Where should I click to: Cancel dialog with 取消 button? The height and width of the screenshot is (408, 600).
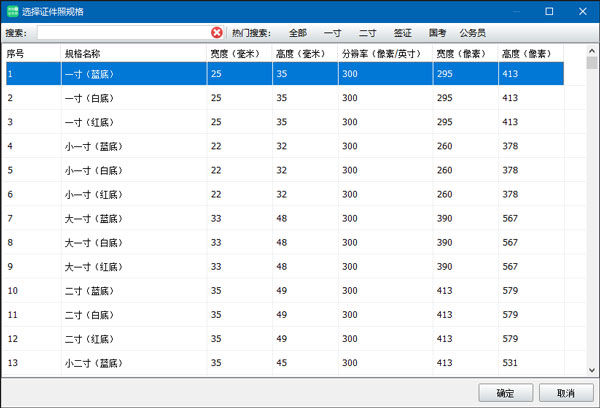(566, 393)
